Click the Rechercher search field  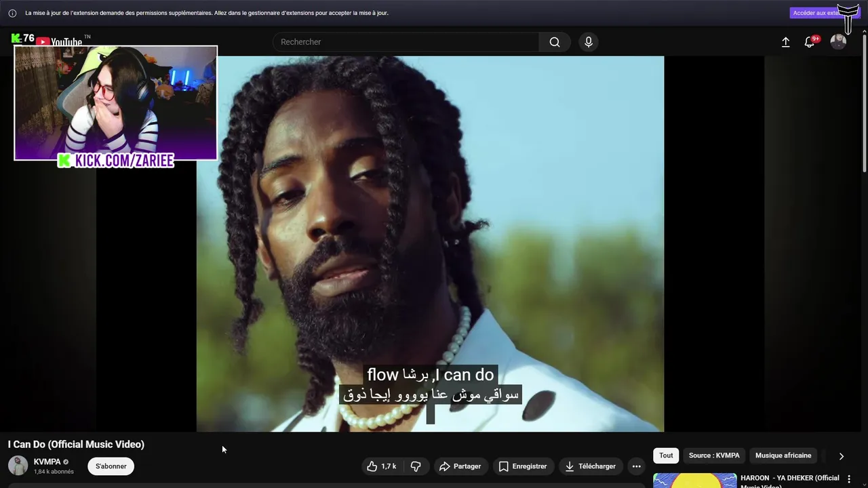tap(406, 42)
